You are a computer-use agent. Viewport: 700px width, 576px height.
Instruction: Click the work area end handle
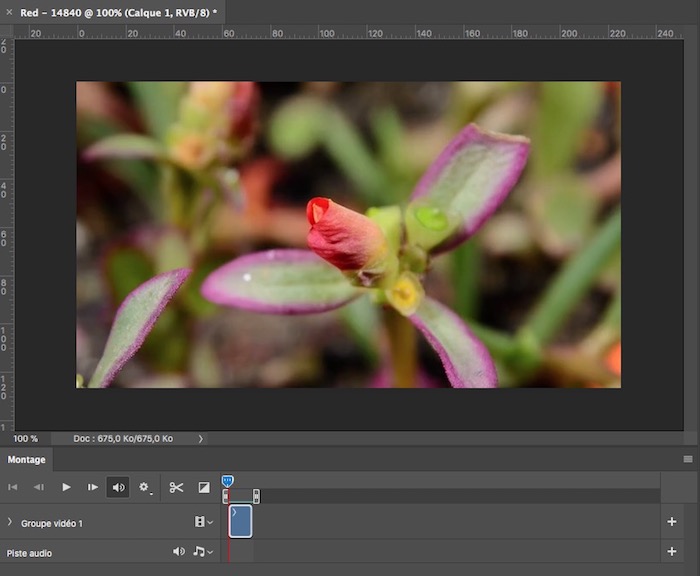tap(256, 496)
